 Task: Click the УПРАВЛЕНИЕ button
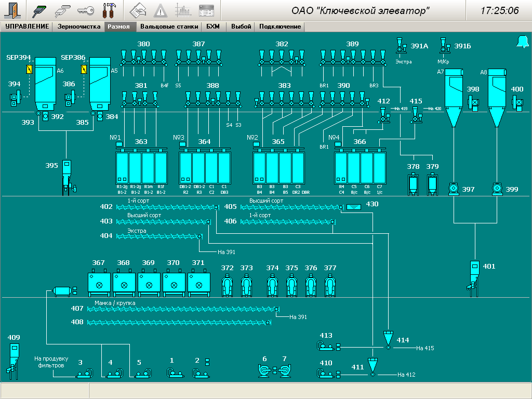coord(27,26)
